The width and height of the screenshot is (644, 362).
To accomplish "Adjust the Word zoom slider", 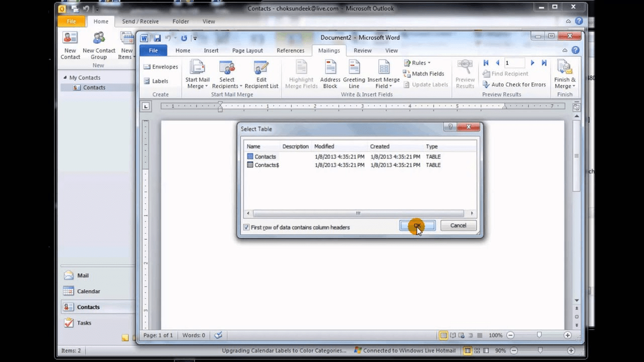I will tap(539, 335).
